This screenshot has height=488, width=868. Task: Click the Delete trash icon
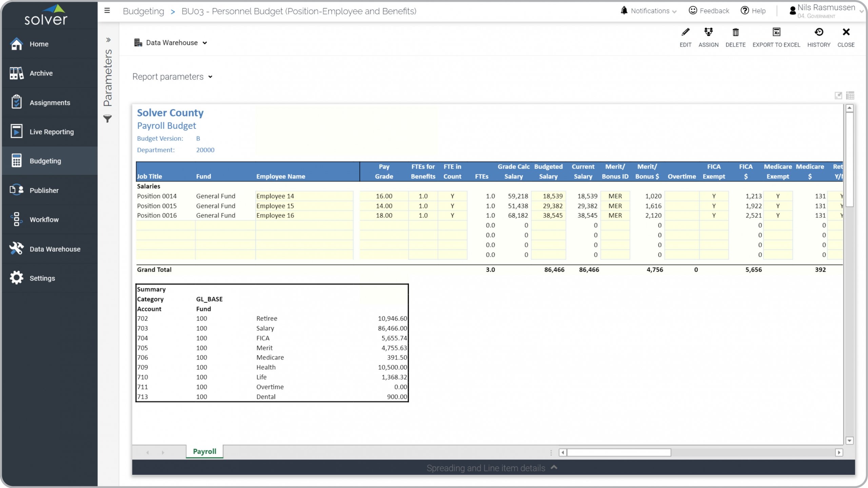(x=735, y=33)
